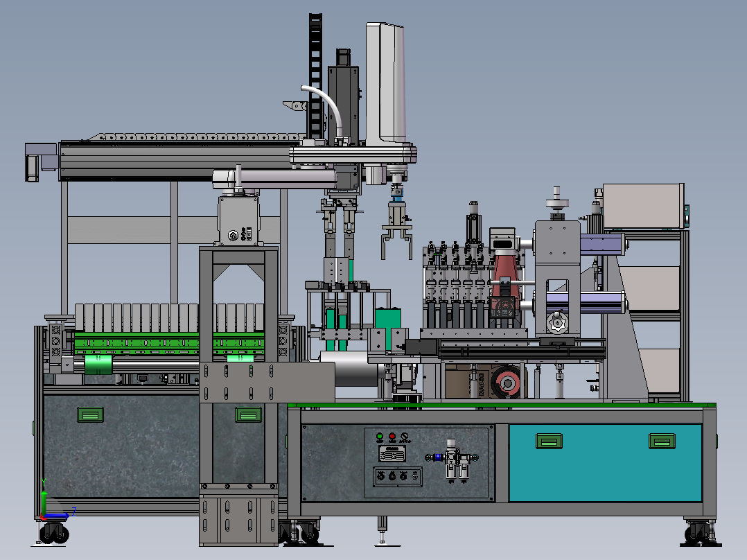Viewport: 747px width, 560px height.
Task: Select the nameplate on the control panel
Action: pos(392,454)
